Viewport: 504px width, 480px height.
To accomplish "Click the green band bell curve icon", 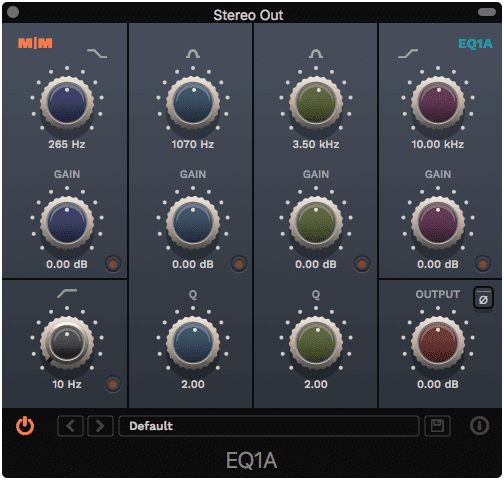I will 316,53.
